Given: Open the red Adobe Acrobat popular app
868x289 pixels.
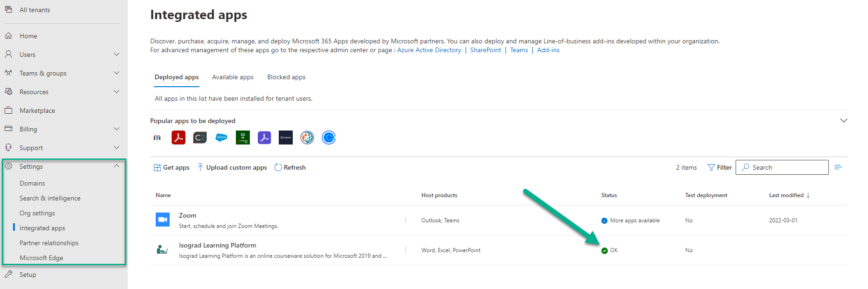Looking at the screenshot, I should [179, 138].
